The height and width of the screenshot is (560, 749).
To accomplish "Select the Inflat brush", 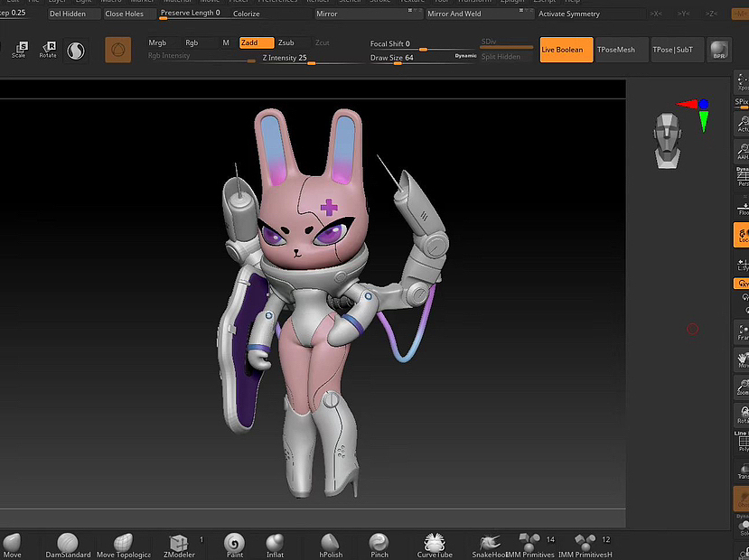I will (x=275, y=546).
